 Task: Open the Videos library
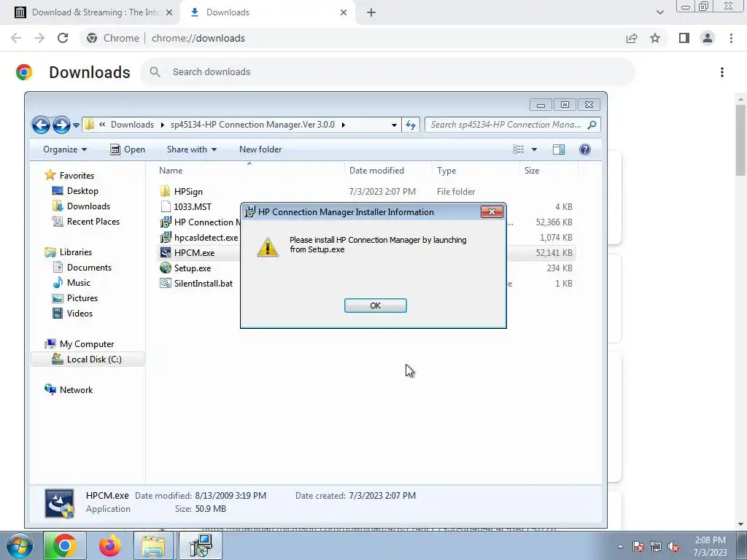pyautogui.click(x=72, y=314)
